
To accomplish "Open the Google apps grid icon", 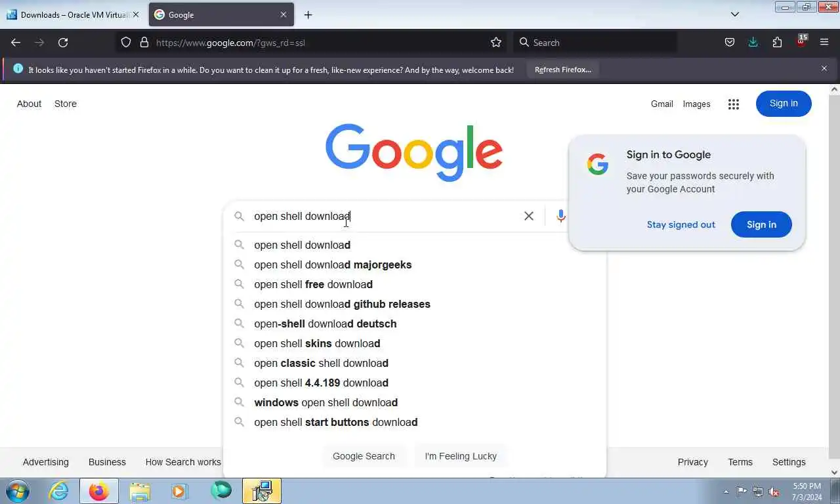I will click(734, 104).
